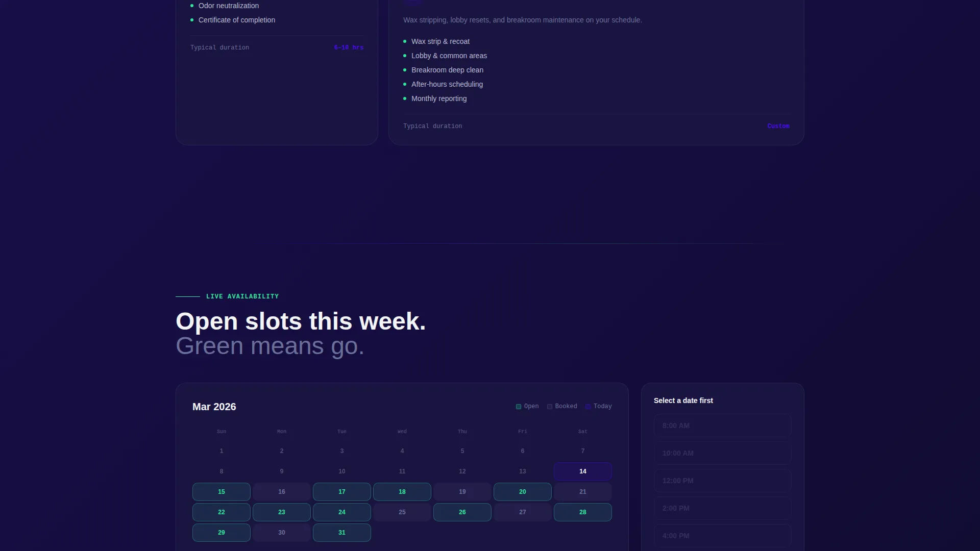This screenshot has height=551, width=980.
Task: Choose the 10:00 AM time slot
Action: click(x=722, y=453)
